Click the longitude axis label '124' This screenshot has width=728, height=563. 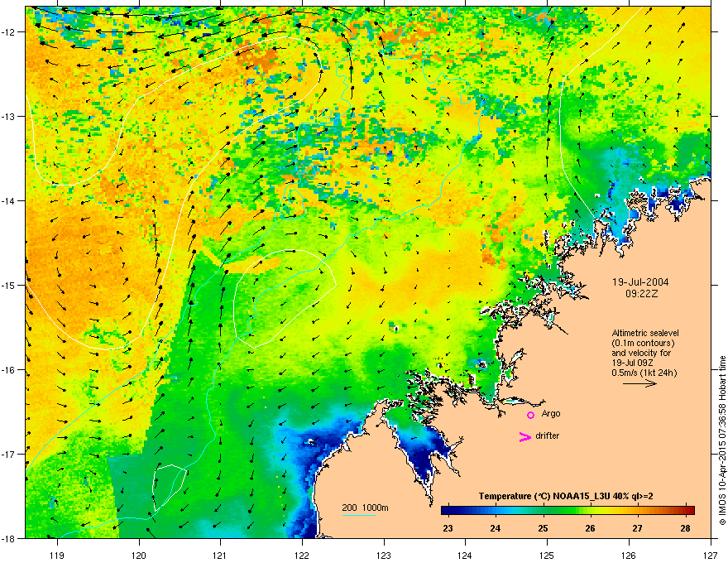[465, 555]
